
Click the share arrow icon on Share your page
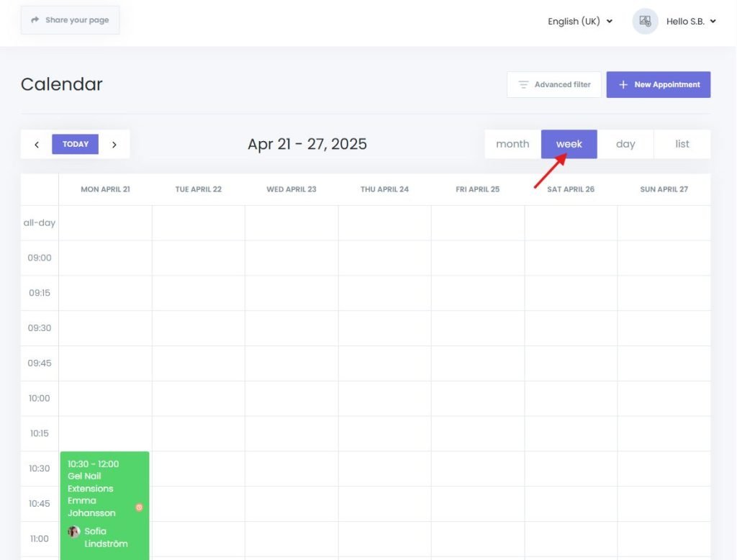tap(36, 19)
